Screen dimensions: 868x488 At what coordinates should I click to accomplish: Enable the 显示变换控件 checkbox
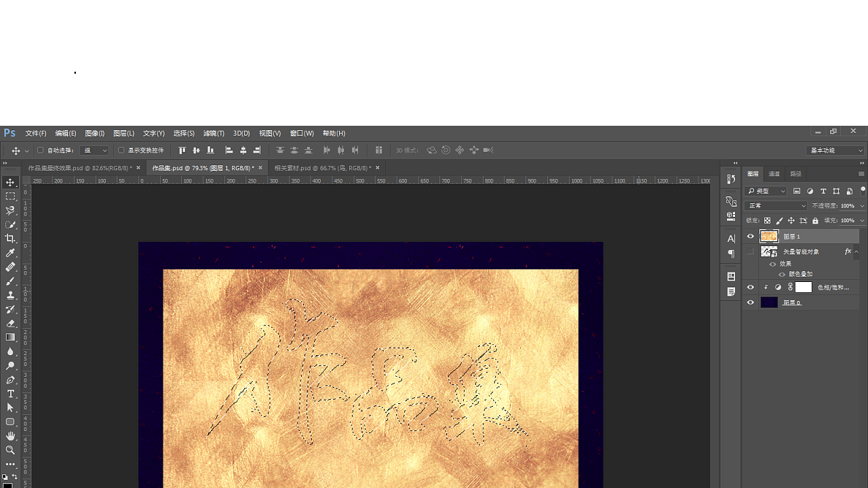(121, 150)
